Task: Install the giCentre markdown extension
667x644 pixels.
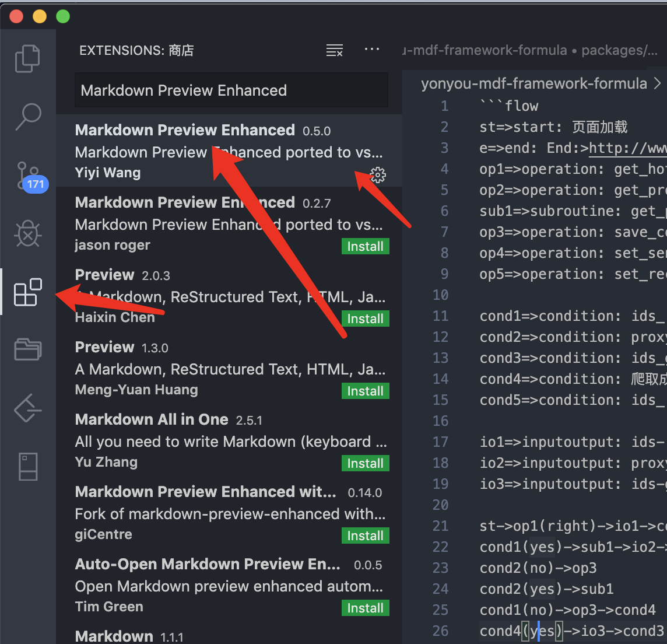Action: click(x=366, y=536)
